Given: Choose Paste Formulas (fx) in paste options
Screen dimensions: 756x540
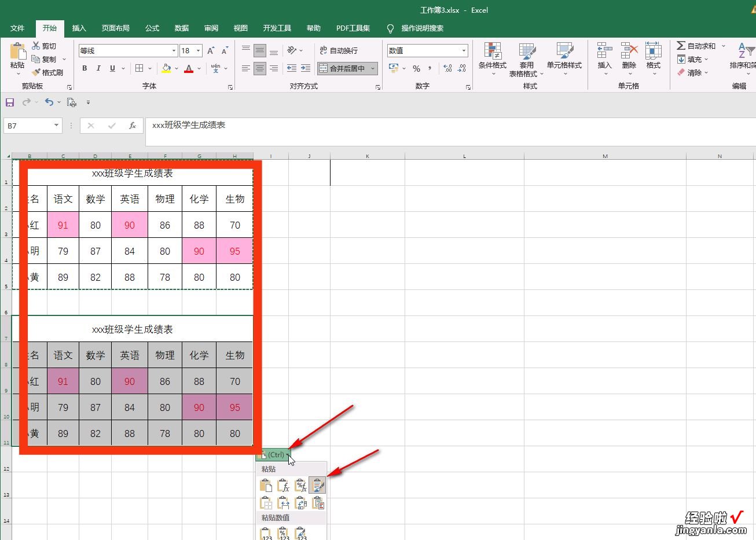Looking at the screenshot, I should point(283,485).
